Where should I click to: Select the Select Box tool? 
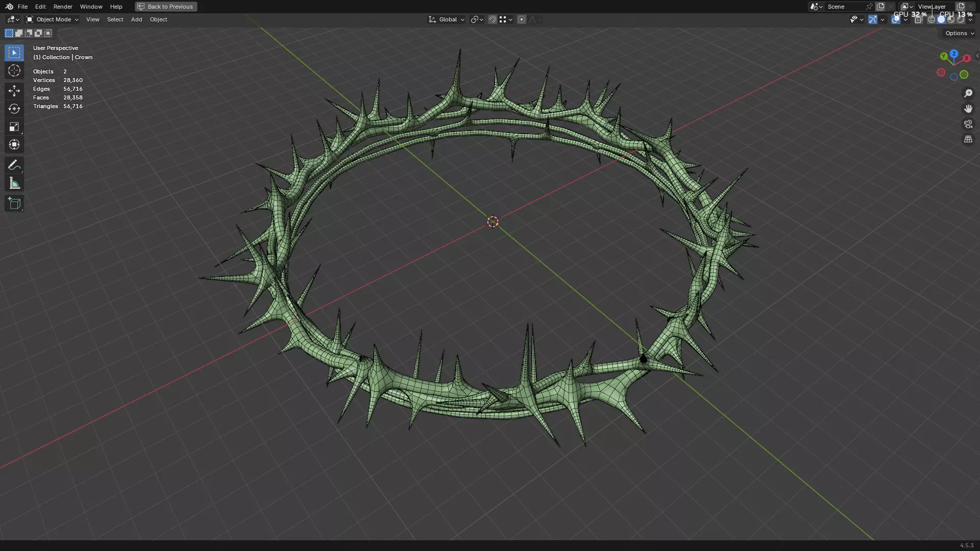[14, 53]
